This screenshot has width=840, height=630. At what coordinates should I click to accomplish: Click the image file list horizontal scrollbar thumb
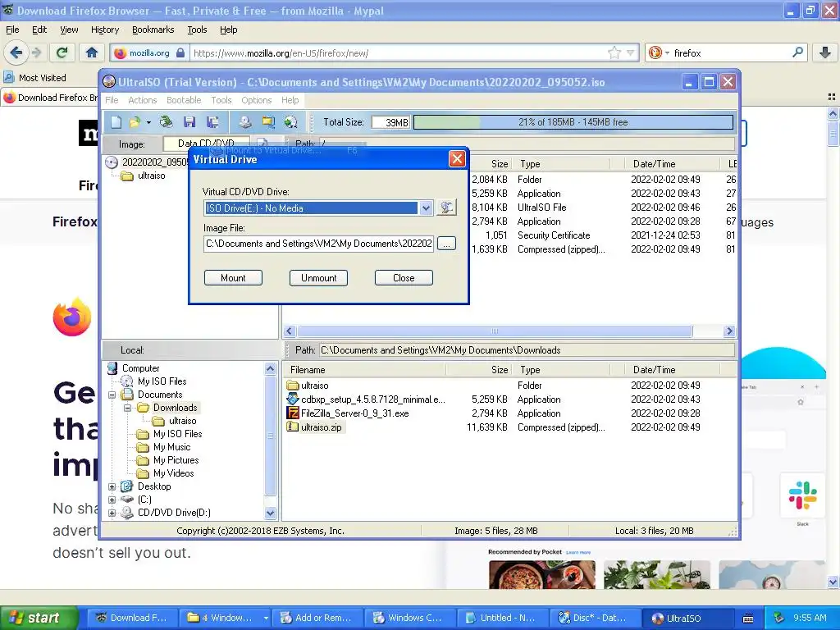pyautogui.click(x=495, y=331)
